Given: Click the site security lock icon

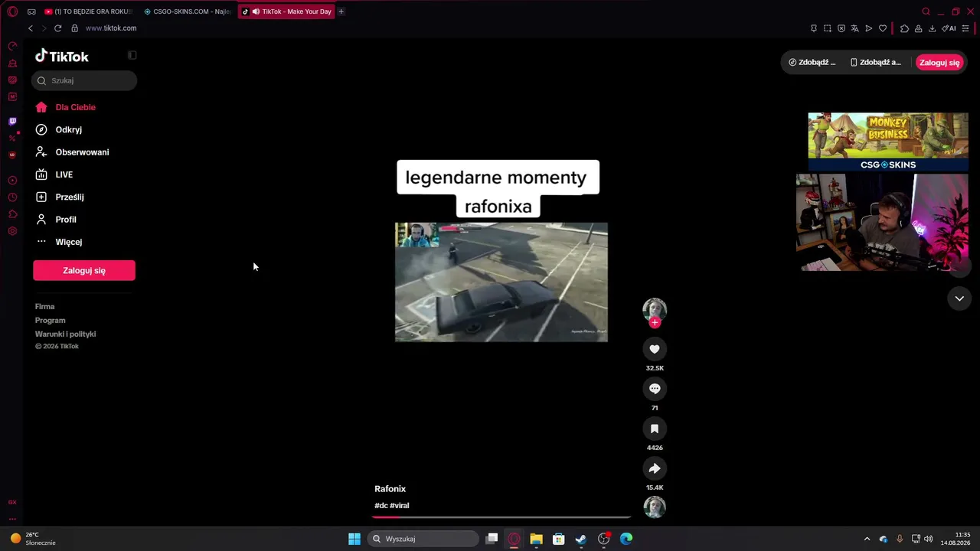Looking at the screenshot, I should pyautogui.click(x=74, y=28).
